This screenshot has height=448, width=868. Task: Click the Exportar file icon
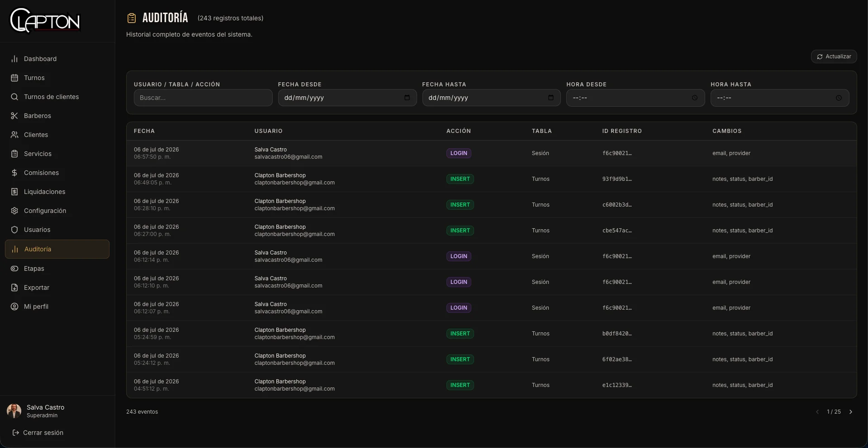pos(14,288)
